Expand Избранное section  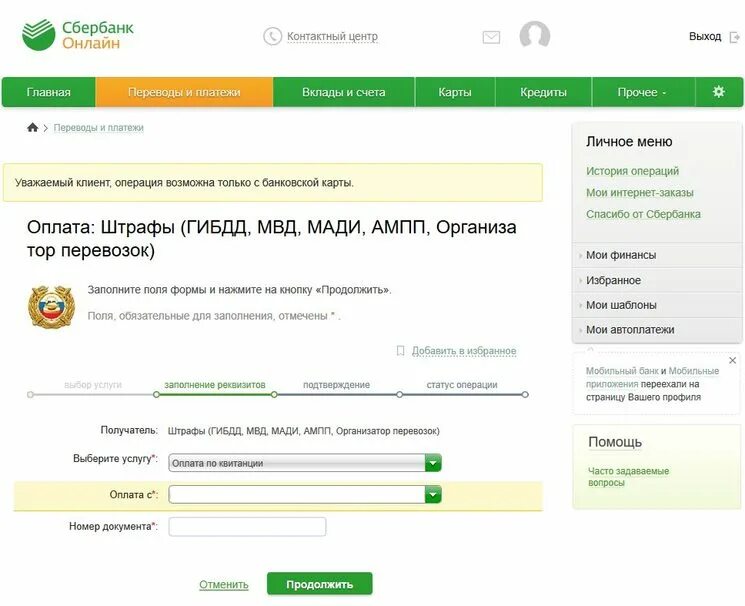click(657, 280)
